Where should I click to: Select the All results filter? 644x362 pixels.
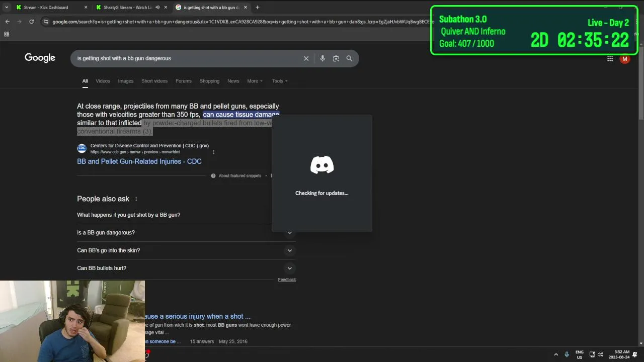(x=85, y=81)
